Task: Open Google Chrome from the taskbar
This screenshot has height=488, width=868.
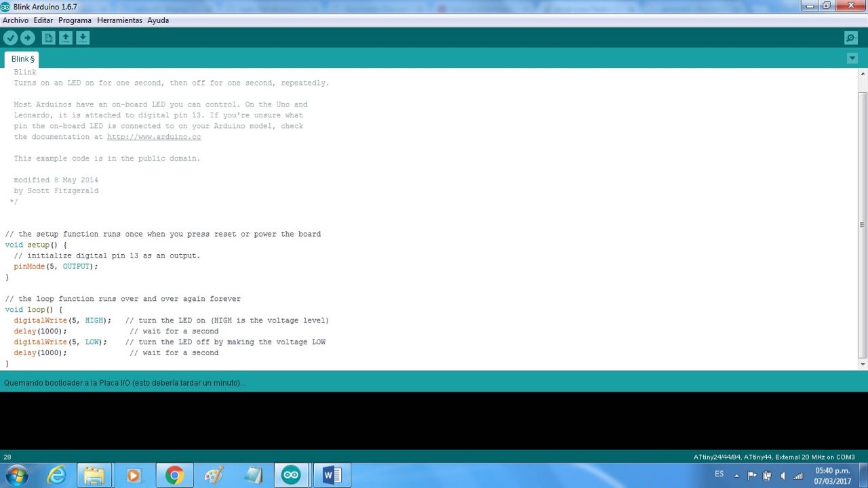Action: click(x=174, y=476)
